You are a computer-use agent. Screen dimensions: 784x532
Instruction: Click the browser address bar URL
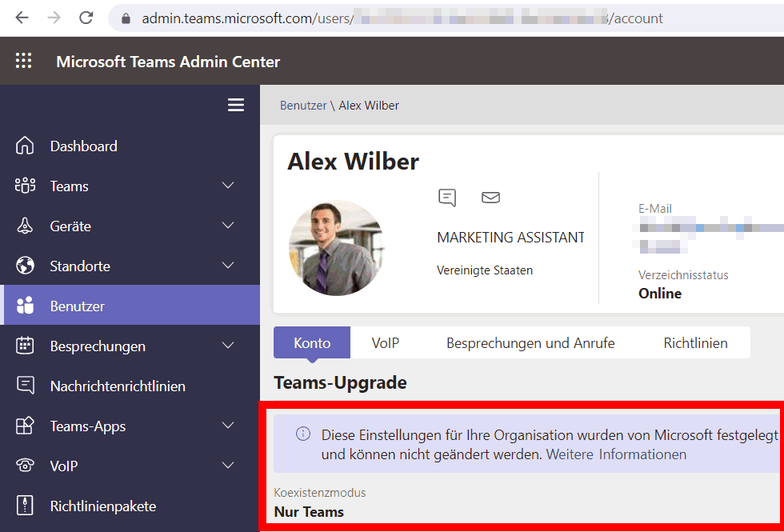402,18
